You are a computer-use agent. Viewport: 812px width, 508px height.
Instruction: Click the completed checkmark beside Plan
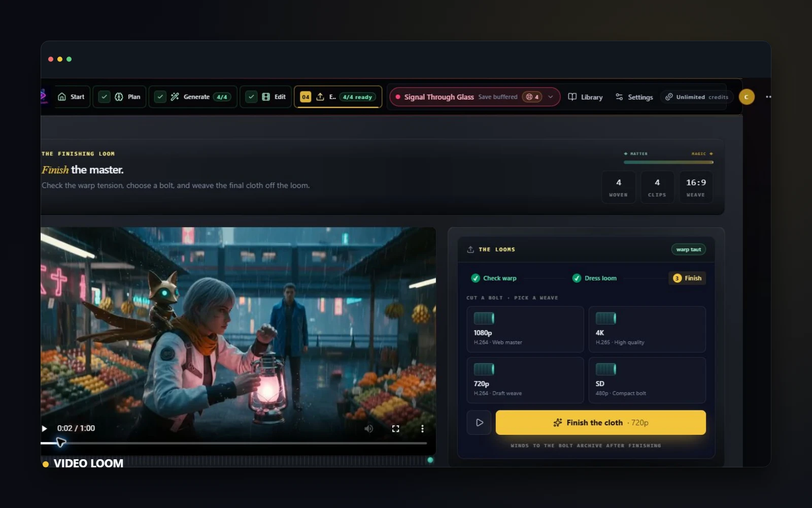(104, 97)
